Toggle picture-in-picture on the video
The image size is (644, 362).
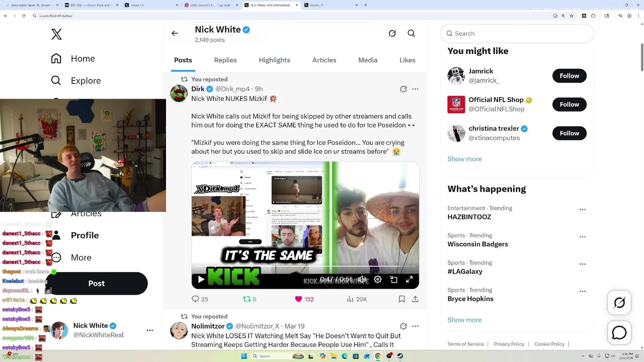pos(394,280)
